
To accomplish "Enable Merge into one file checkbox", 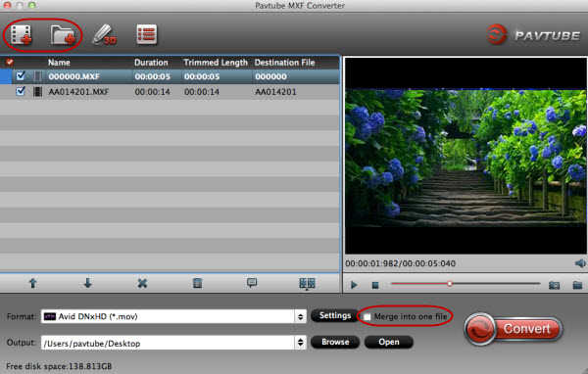I will (x=367, y=317).
